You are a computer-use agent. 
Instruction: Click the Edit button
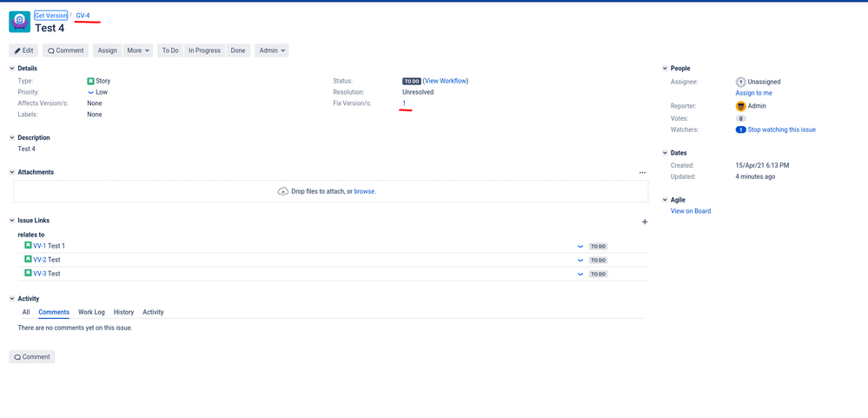pos(23,50)
